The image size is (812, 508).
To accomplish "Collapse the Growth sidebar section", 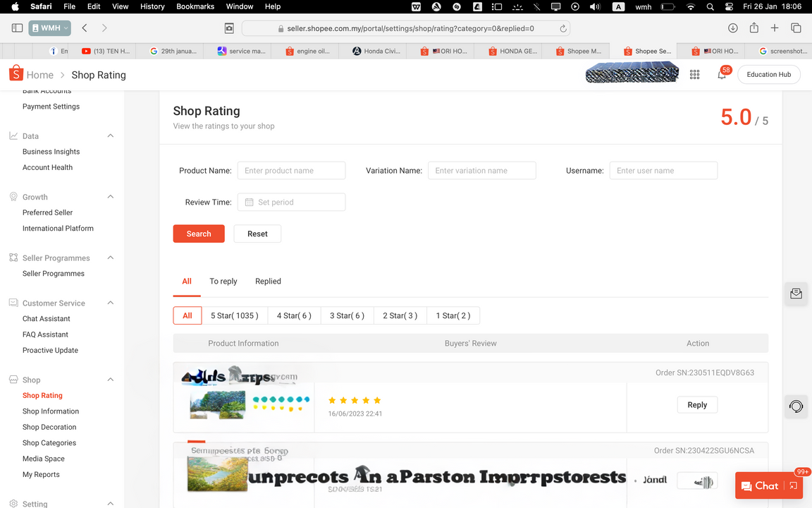I will point(110,197).
